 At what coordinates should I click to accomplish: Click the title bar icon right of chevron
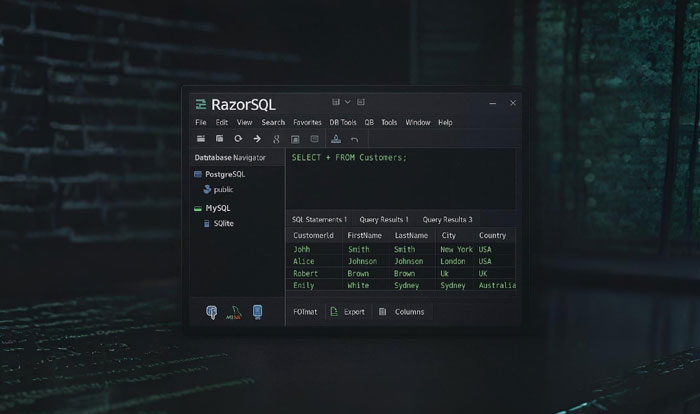361,102
